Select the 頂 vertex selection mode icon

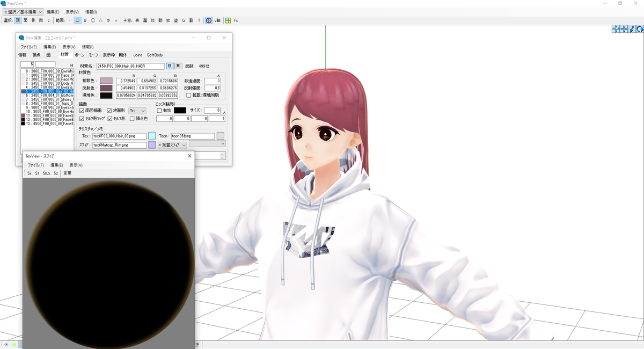pyautogui.click(x=17, y=20)
